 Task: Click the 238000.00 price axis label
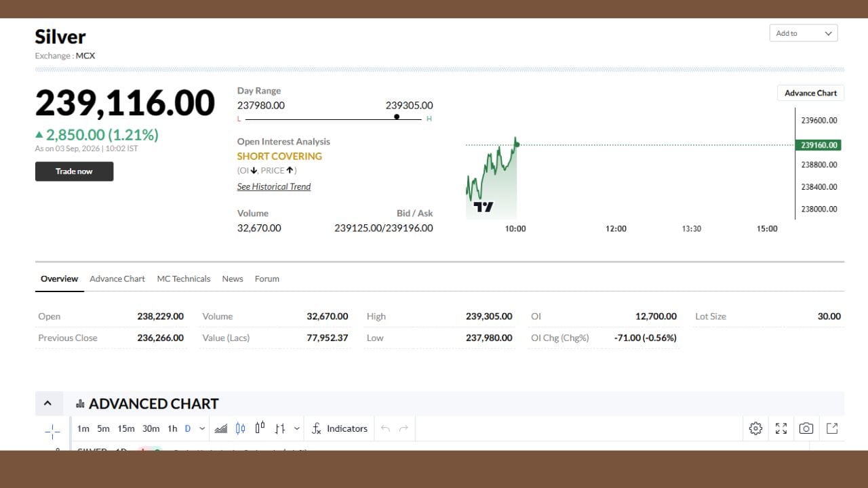[819, 209]
